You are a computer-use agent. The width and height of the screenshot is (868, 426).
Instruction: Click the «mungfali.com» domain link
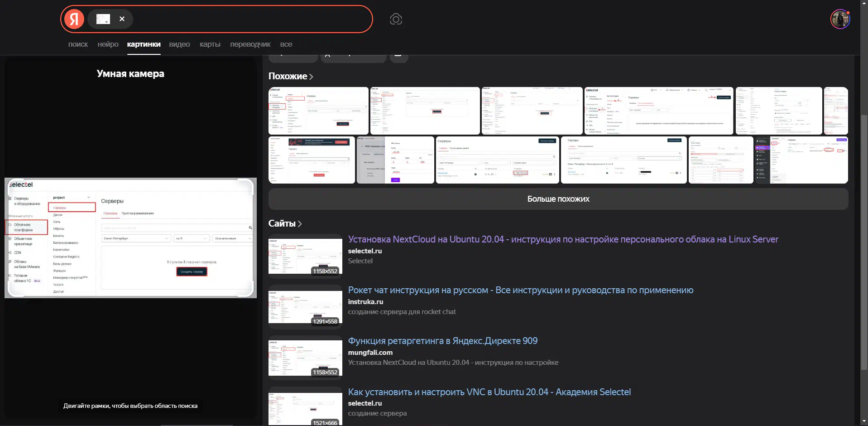370,353
